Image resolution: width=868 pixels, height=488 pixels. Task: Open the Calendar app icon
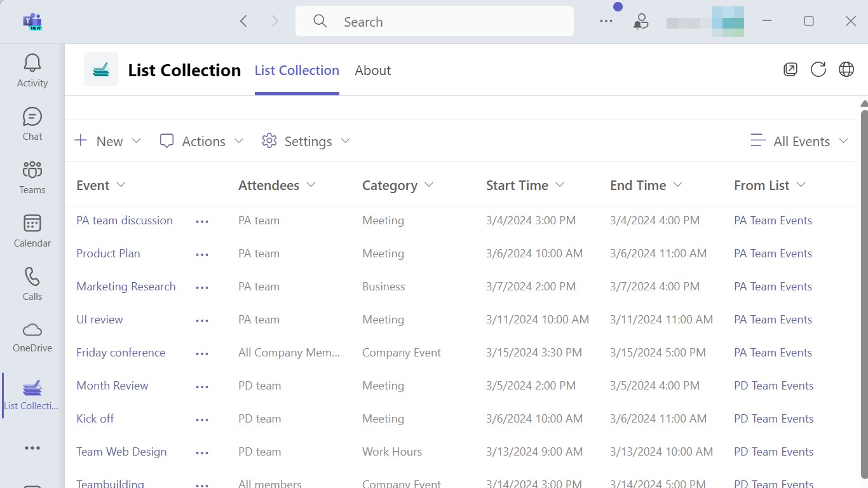[x=32, y=230]
